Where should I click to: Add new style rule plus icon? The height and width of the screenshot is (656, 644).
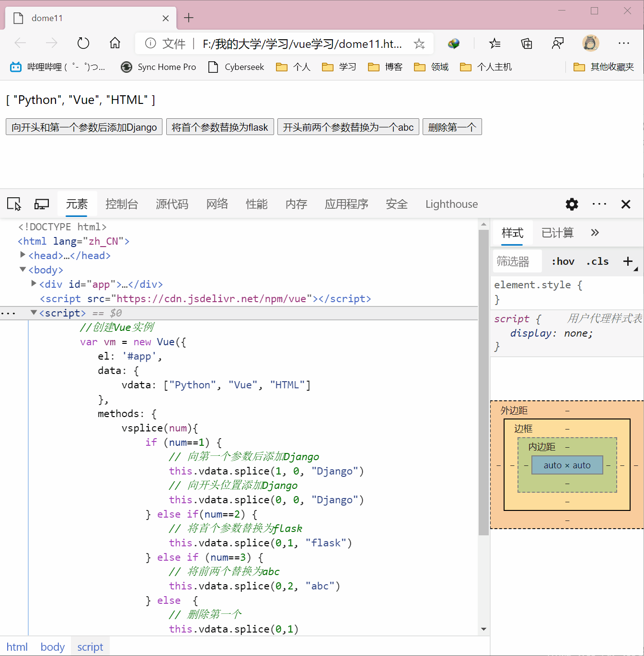pyautogui.click(x=628, y=261)
